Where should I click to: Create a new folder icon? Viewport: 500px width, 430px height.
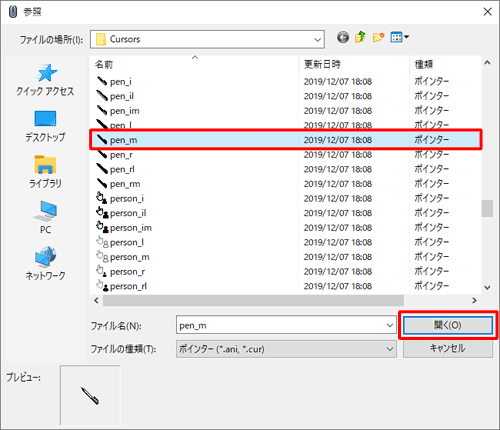tap(378, 37)
